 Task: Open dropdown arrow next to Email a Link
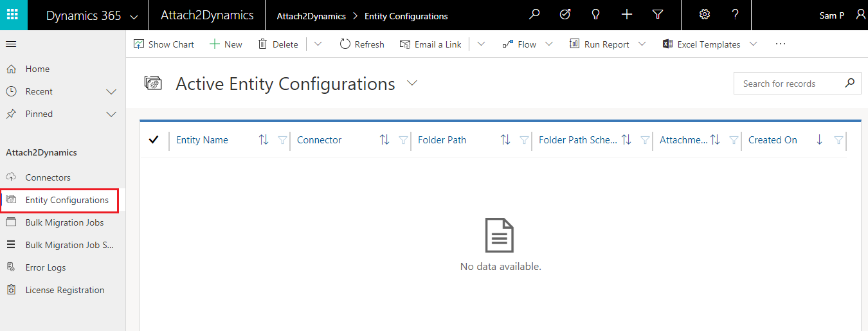pos(481,44)
